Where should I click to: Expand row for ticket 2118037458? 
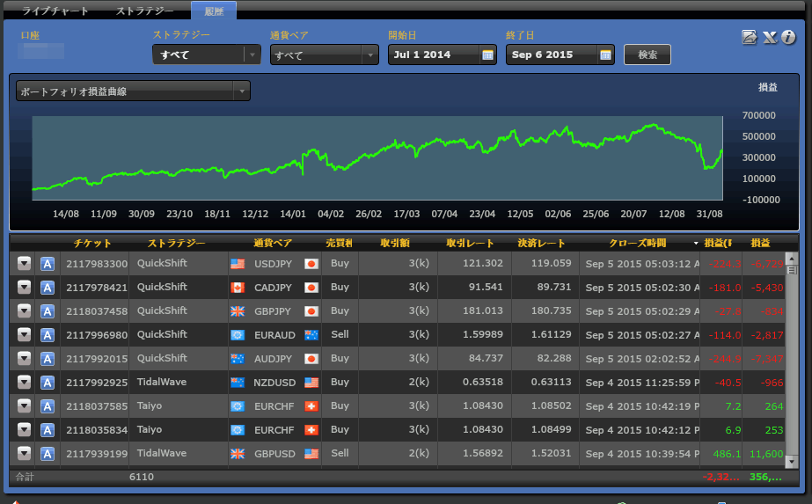click(x=24, y=310)
